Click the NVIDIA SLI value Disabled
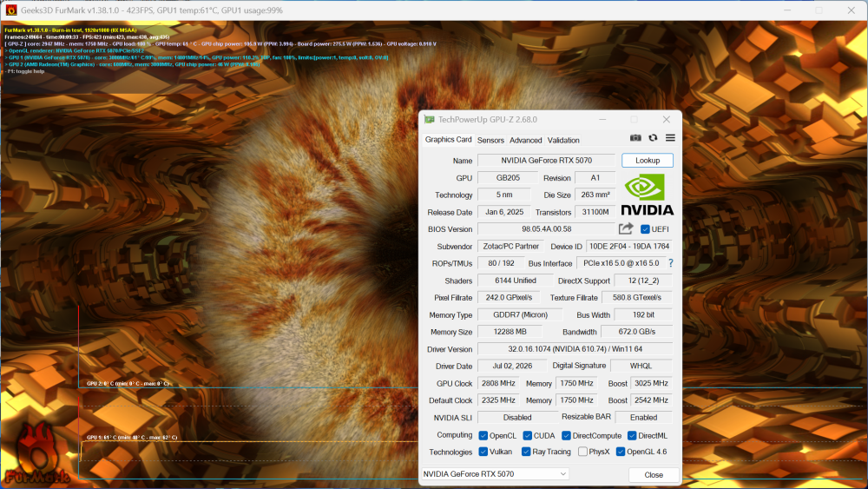 [x=517, y=418]
